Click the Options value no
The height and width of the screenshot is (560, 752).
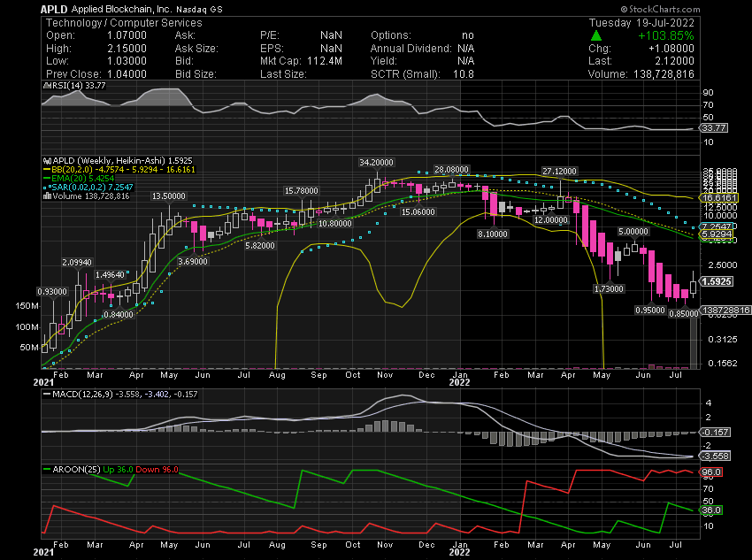(468, 35)
